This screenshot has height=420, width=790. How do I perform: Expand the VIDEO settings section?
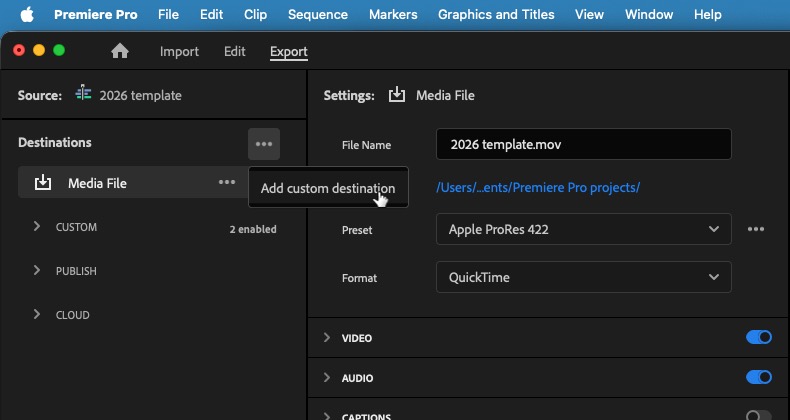(326, 337)
